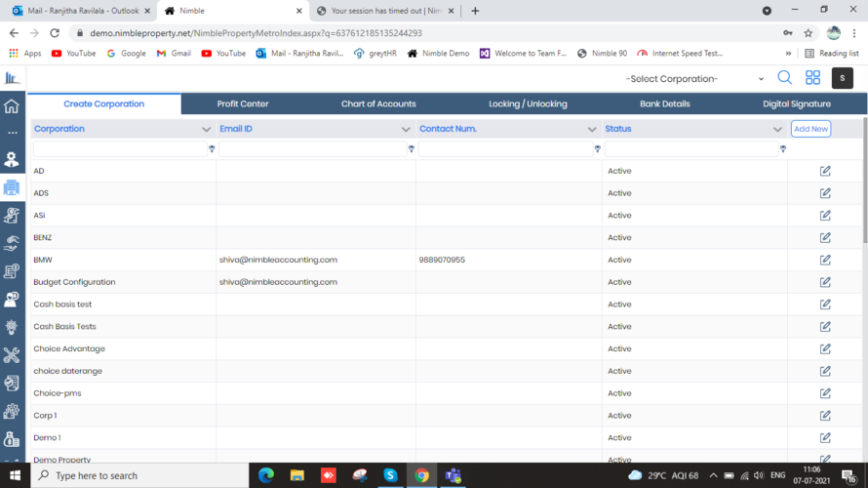Open Skype from the taskbar
Image resolution: width=868 pixels, height=488 pixels.
coord(390,475)
